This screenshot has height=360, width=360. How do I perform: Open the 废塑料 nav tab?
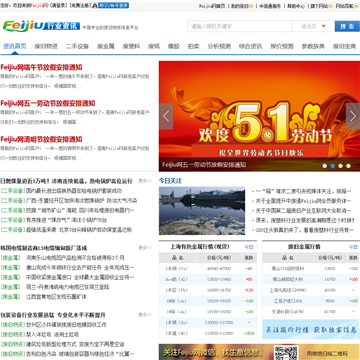[131, 46]
